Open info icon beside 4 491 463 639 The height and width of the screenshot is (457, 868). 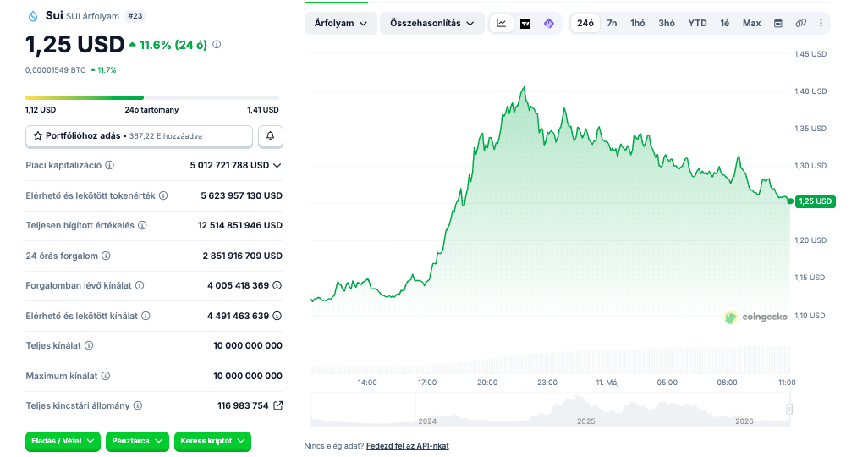click(x=277, y=316)
